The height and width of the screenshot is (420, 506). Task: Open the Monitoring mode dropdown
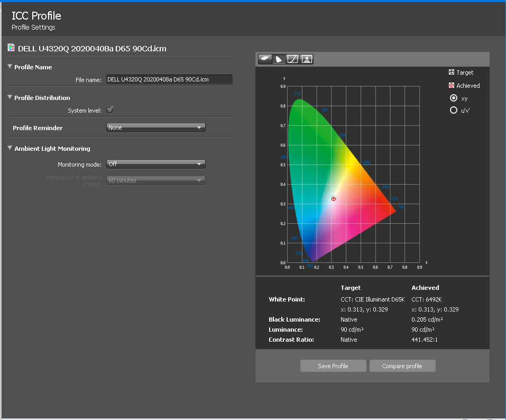pyautogui.click(x=156, y=164)
